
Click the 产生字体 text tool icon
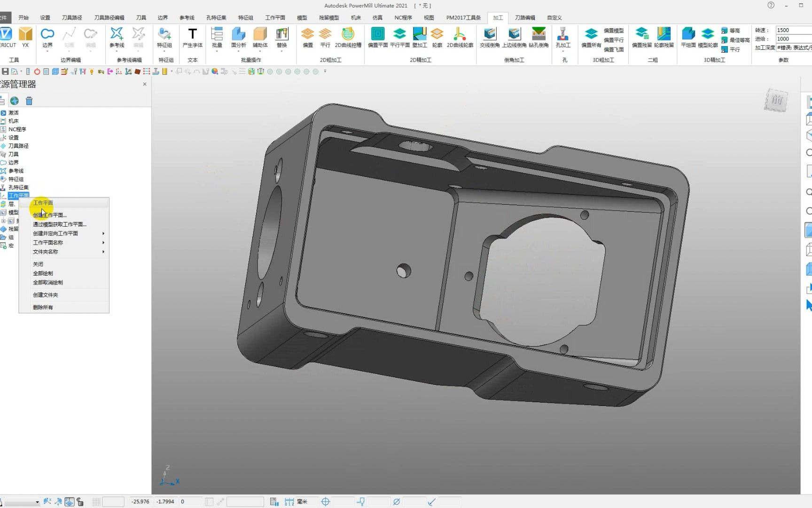click(x=192, y=38)
